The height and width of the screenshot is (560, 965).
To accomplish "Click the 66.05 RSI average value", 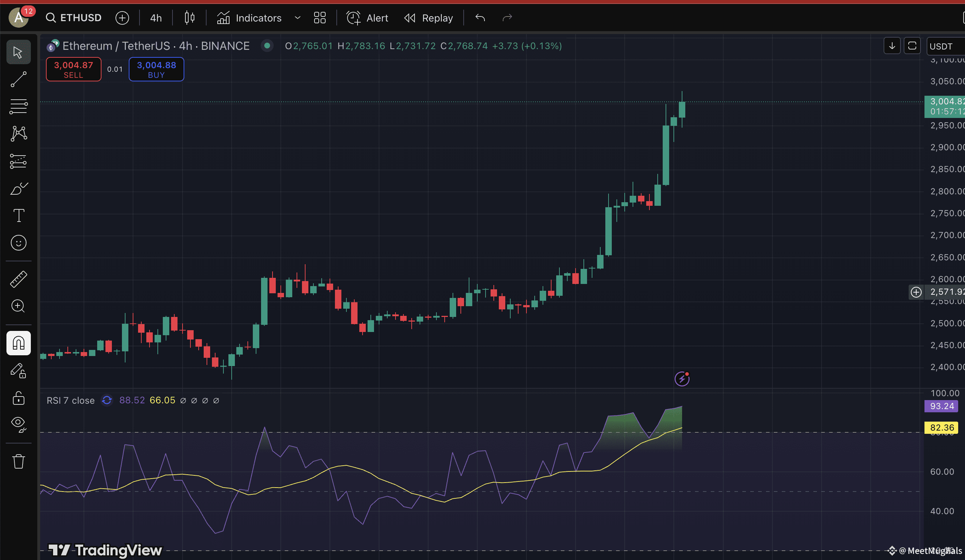I will pos(162,400).
